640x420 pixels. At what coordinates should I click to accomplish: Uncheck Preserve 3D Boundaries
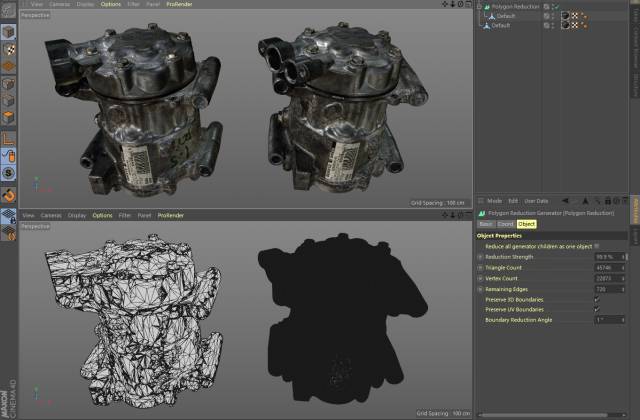pos(597,298)
